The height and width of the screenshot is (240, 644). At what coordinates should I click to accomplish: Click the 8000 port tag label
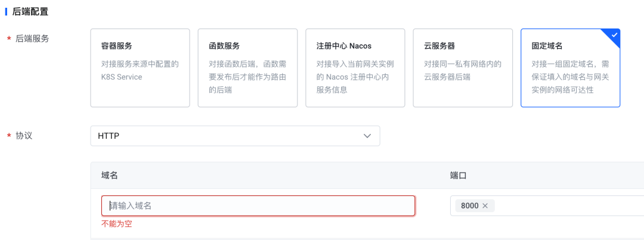(x=469, y=205)
